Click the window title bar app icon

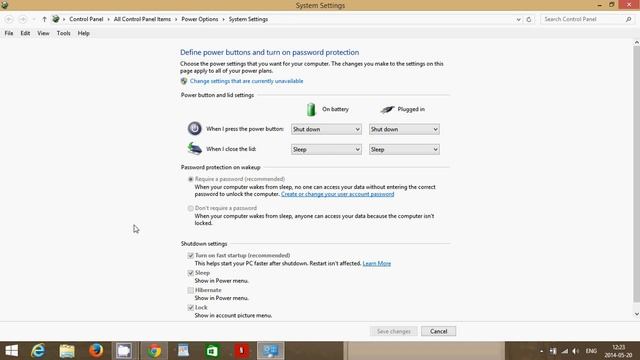4,5
